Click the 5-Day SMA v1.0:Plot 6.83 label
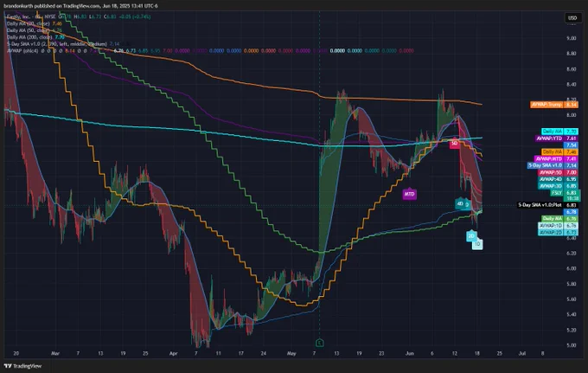The height and width of the screenshot is (373, 588). click(548, 205)
